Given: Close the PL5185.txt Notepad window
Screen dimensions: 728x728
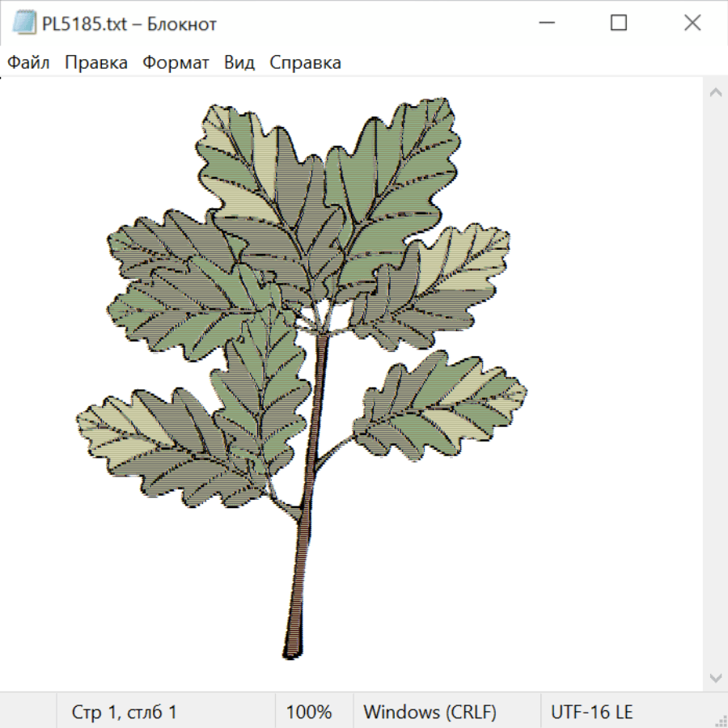Looking at the screenshot, I should pos(692,23).
